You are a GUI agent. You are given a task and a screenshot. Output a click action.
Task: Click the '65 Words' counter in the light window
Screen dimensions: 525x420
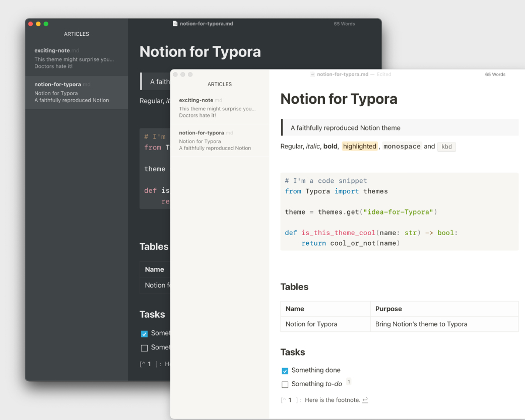495,75
